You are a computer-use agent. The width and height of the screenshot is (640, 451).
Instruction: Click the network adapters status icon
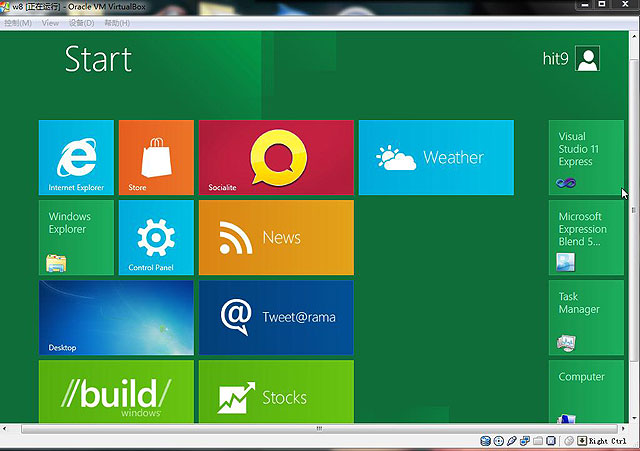(525, 441)
